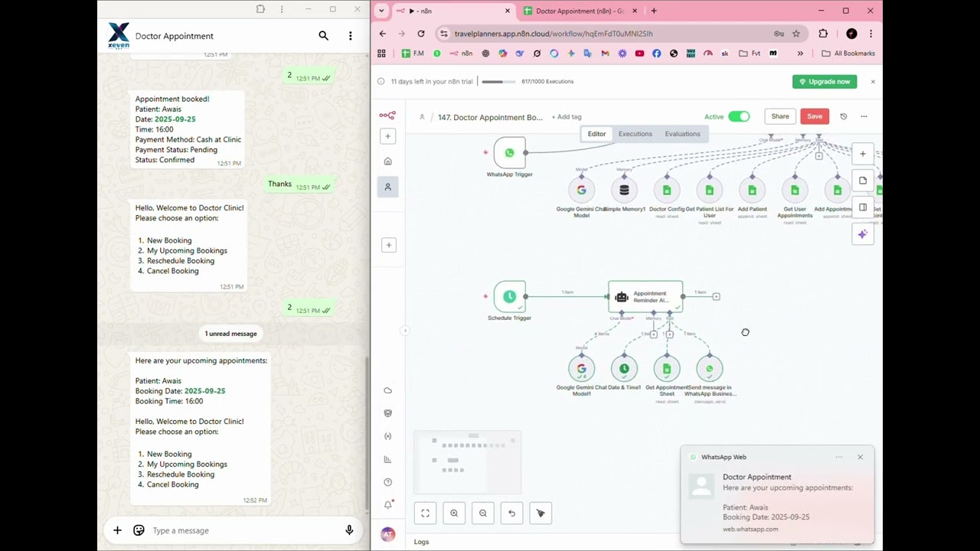Reload the n8n workflow page

[420, 34]
